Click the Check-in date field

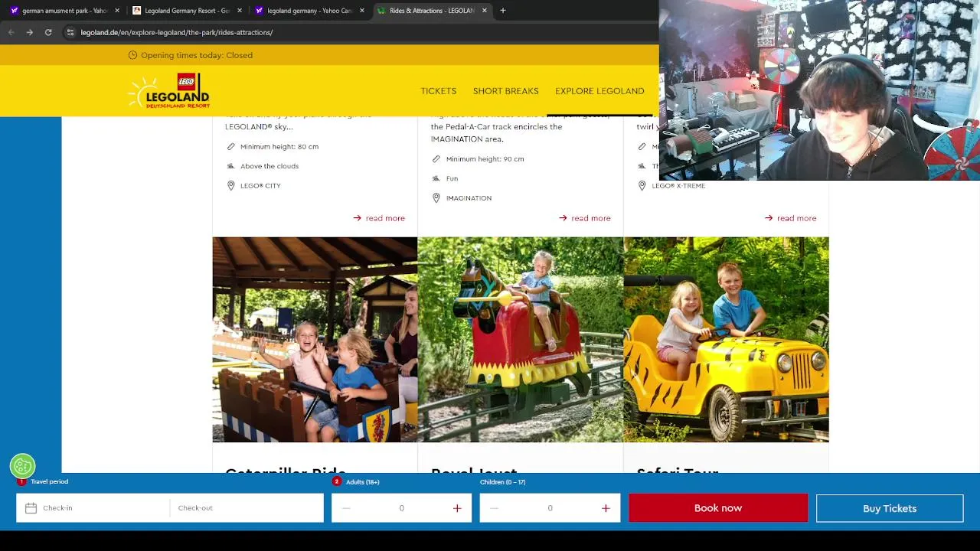[93, 508]
